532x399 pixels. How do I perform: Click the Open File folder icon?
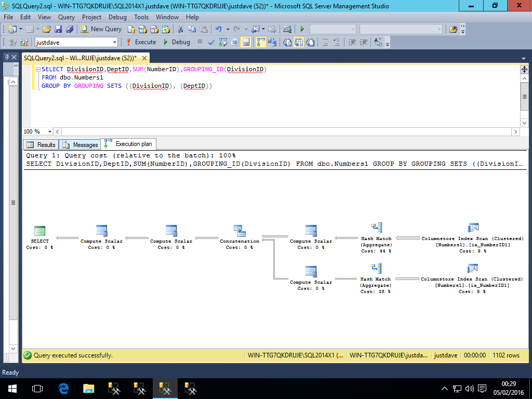pyautogui.click(x=47, y=29)
